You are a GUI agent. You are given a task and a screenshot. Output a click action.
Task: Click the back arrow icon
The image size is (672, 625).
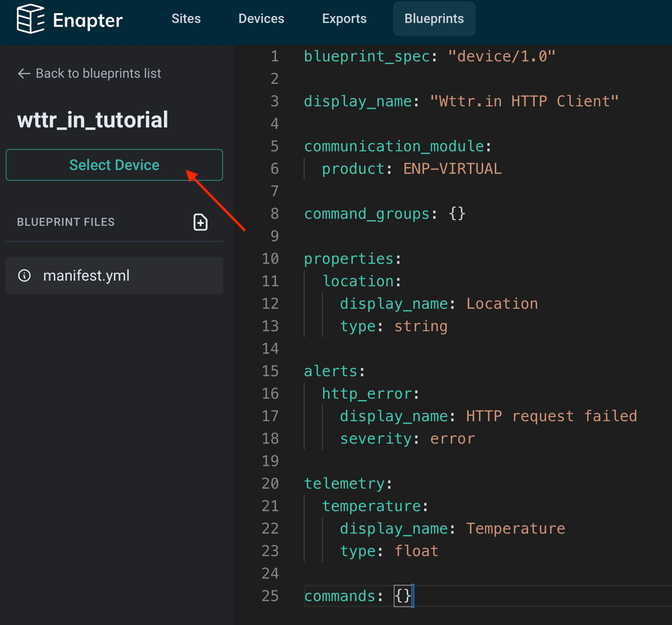24,74
